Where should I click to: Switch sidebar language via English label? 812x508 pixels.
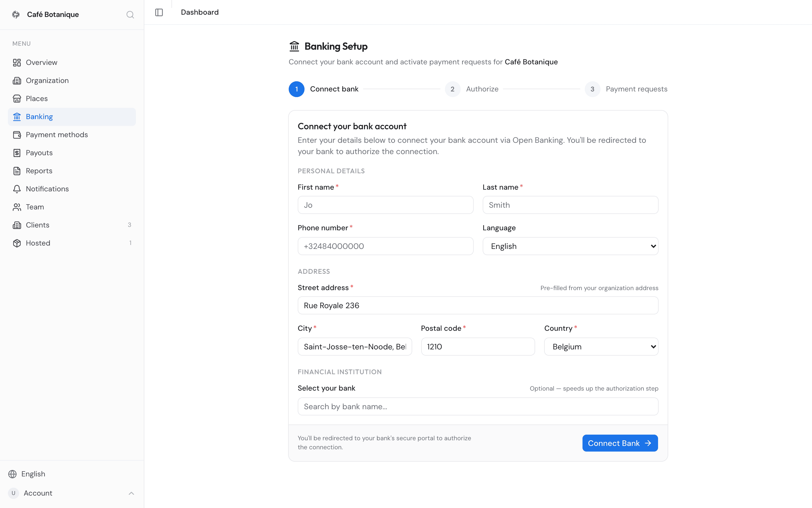coord(33,474)
